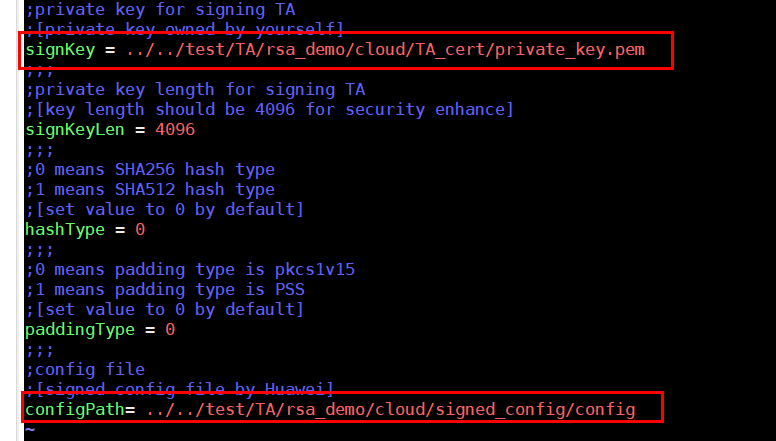Place cursor on the 4096 value

coord(175,130)
